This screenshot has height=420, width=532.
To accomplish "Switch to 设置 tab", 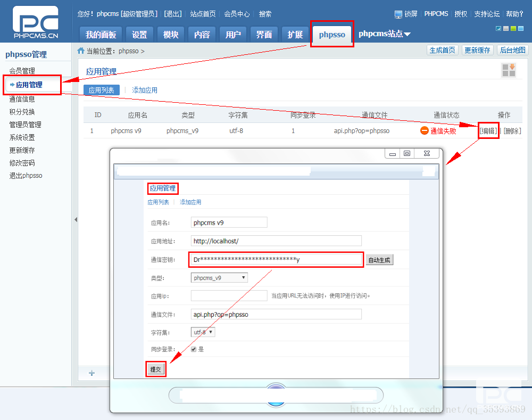I will click(139, 34).
